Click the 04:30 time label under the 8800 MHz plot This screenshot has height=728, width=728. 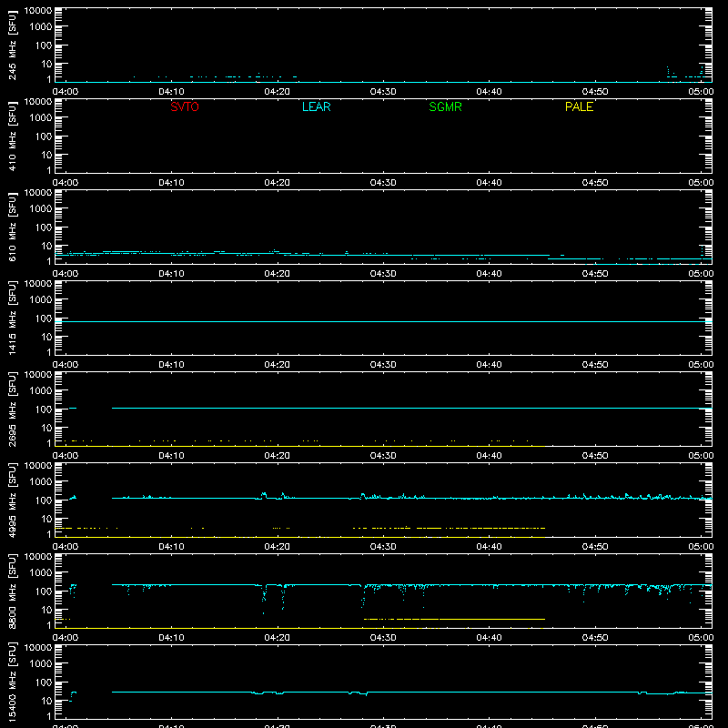coord(383,638)
